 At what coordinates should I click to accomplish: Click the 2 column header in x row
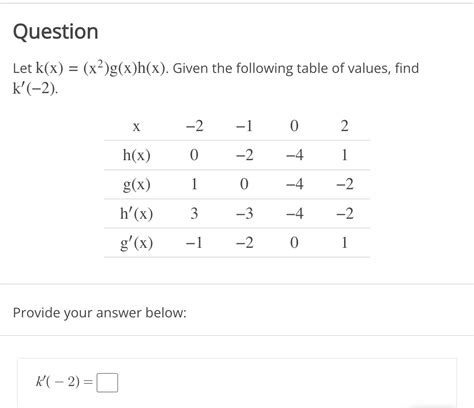point(345,126)
